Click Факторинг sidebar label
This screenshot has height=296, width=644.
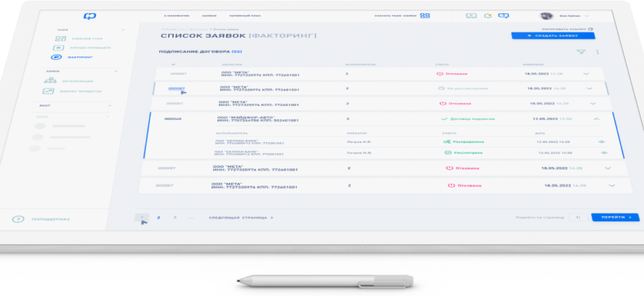[81, 58]
